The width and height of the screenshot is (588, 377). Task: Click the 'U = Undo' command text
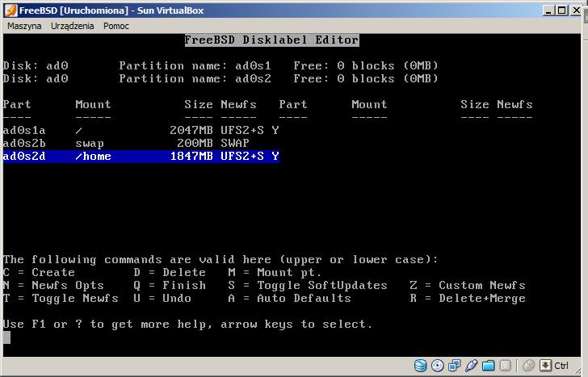click(162, 299)
